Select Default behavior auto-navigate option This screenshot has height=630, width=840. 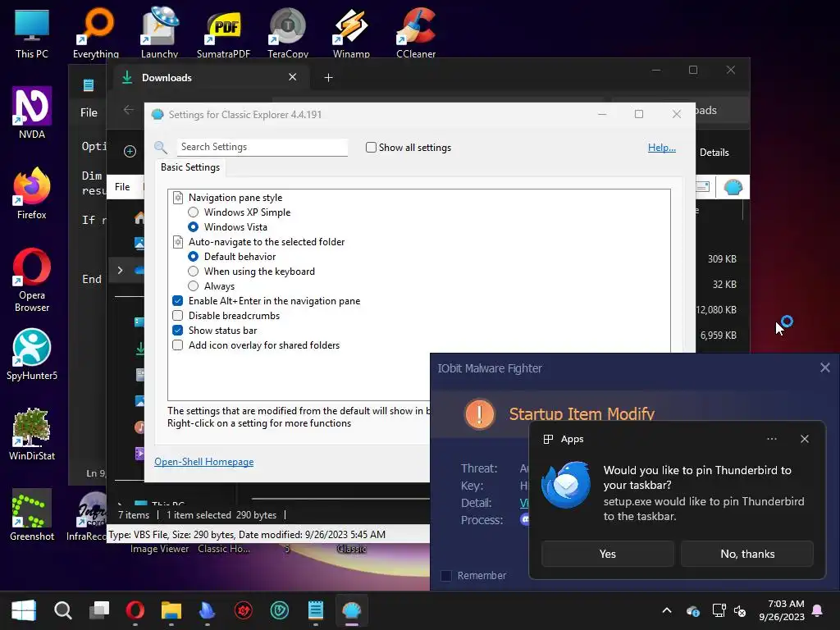[x=193, y=257]
